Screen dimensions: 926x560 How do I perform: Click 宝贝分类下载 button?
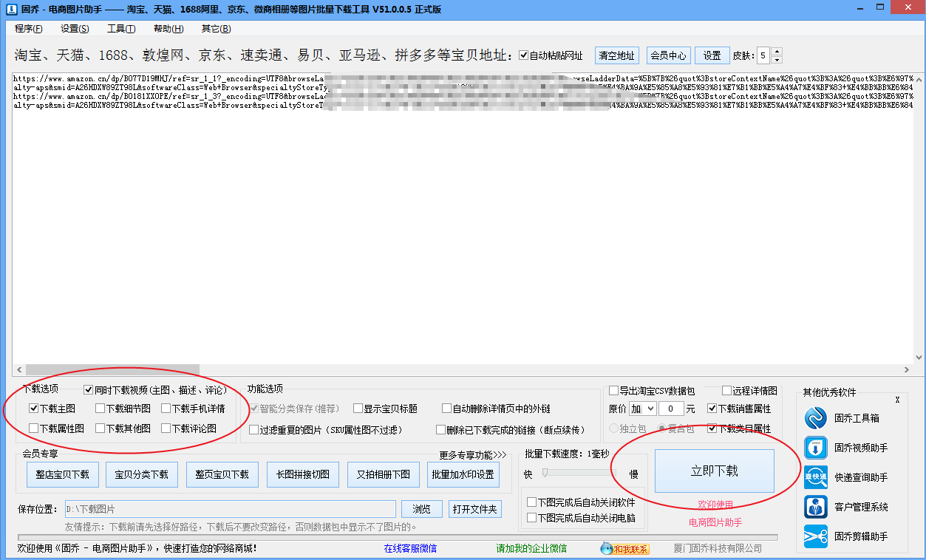pyautogui.click(x=142, y=474)
